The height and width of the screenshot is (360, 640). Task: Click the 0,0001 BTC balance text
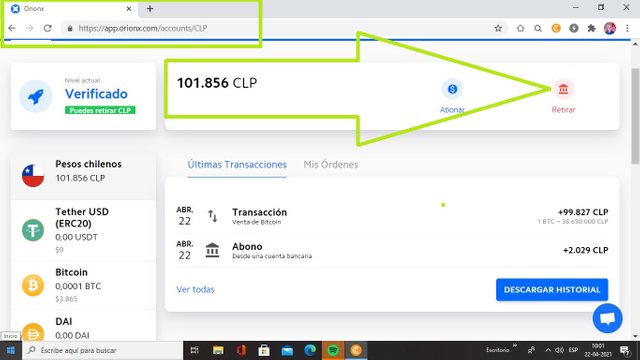[78, 286]
